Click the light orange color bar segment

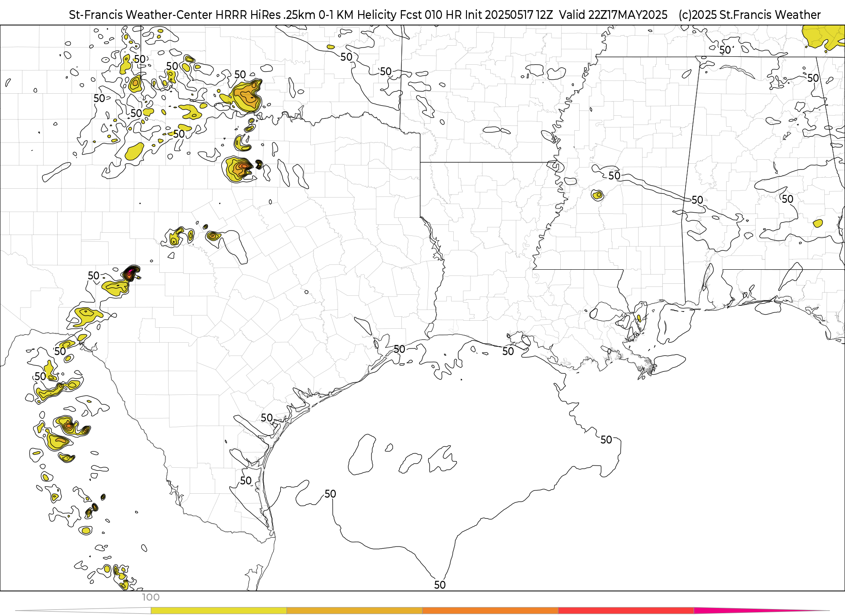[x=354, y=611]
